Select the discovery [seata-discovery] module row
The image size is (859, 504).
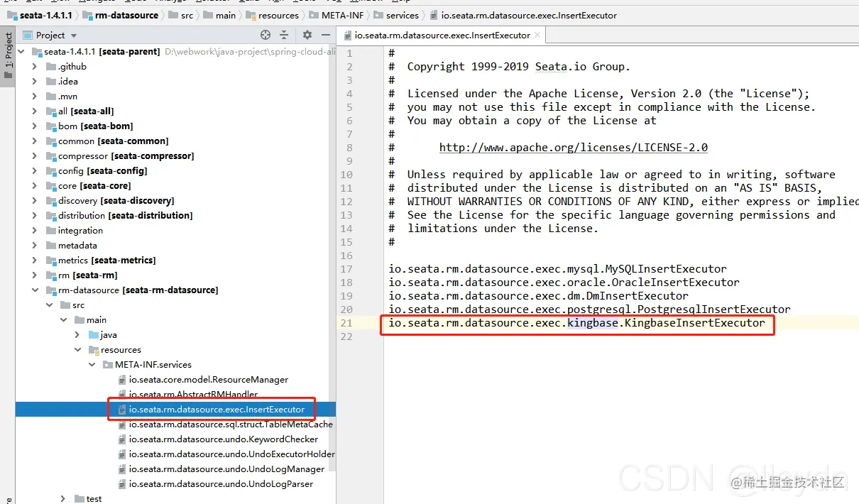(175, 201)
